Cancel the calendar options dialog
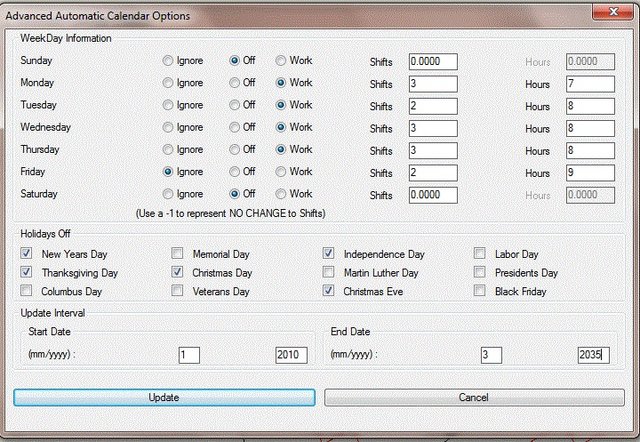The image size is (640, 442). coord(474,398)
